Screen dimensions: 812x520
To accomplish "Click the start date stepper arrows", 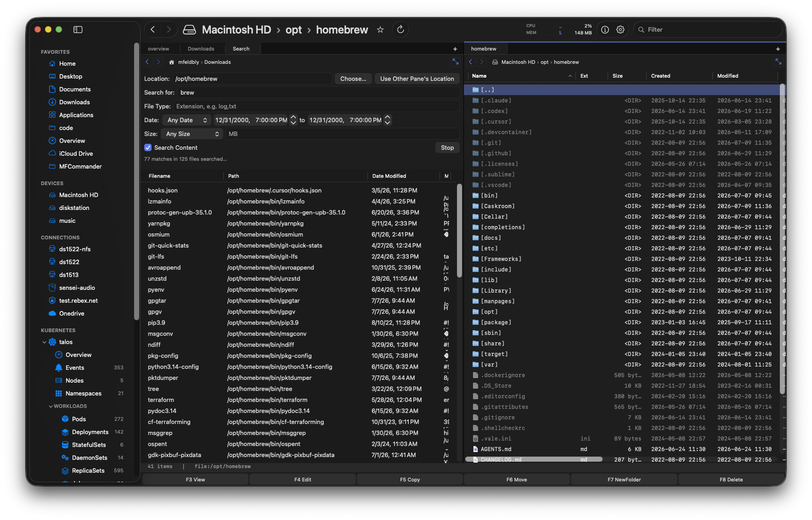I will pyautogui.click(x=293, y=120).
